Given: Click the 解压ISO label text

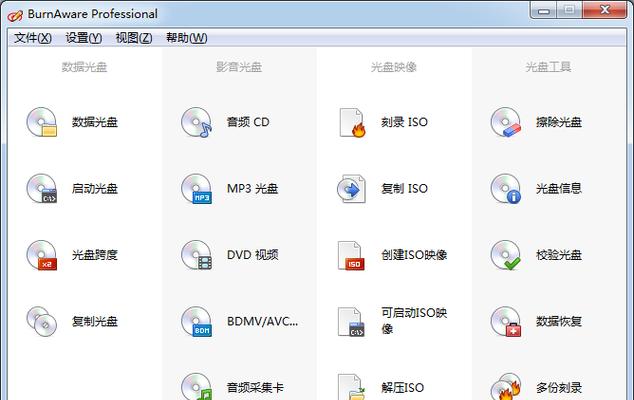Looking at the screenshot, I should [403, 388].
